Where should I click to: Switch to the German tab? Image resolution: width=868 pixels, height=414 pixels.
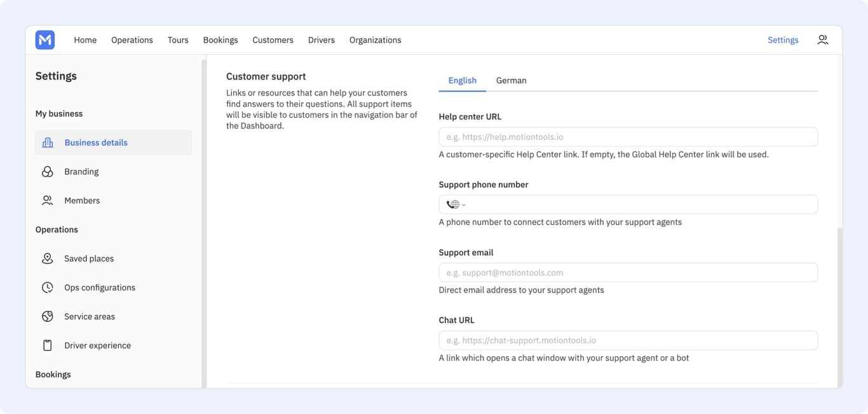coord(512,81)
